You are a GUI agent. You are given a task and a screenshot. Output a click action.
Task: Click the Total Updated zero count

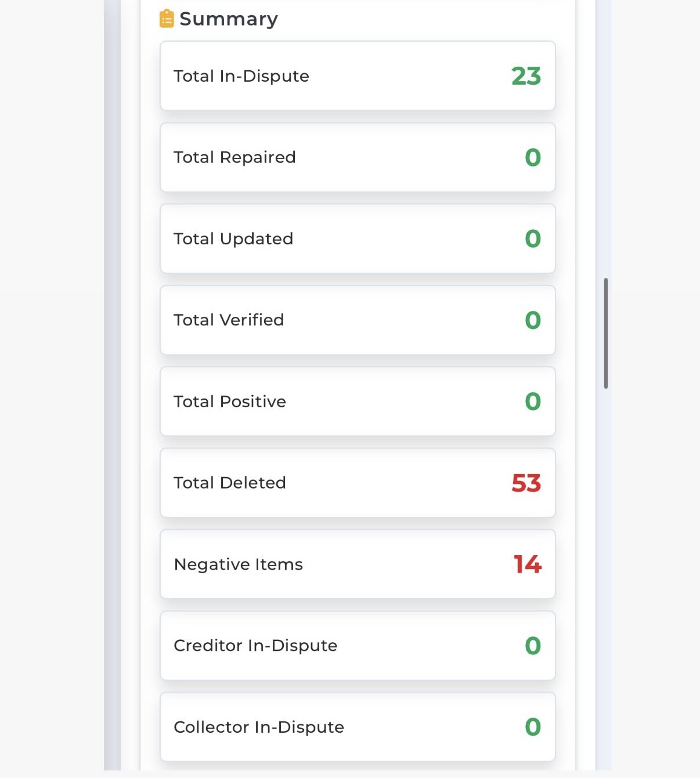533,239
